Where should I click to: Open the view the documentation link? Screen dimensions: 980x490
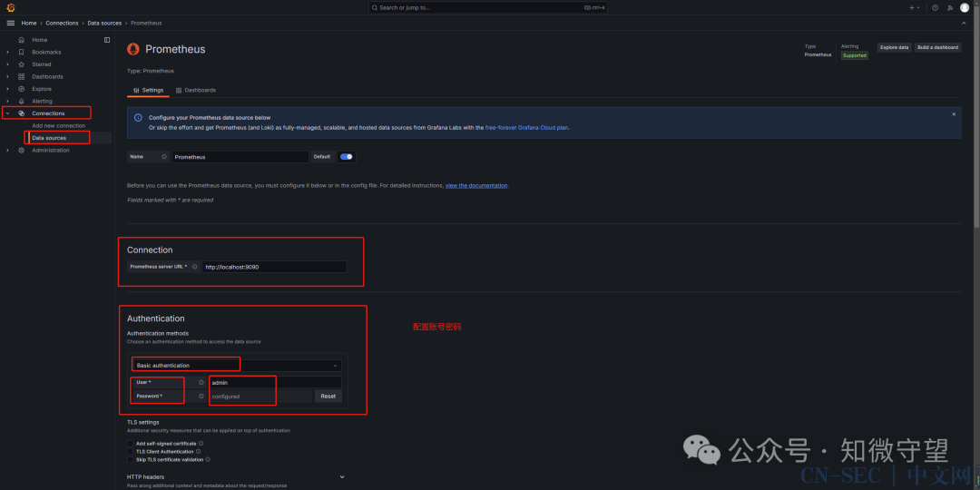[x=476, y=186]
